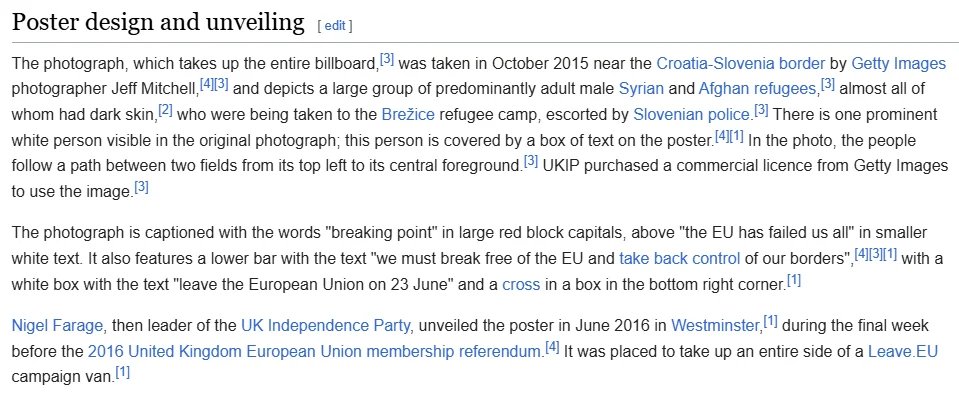This screenshot has width=959, height=401.
Task: Follow the Syrian link
Action: click(641, 89)
